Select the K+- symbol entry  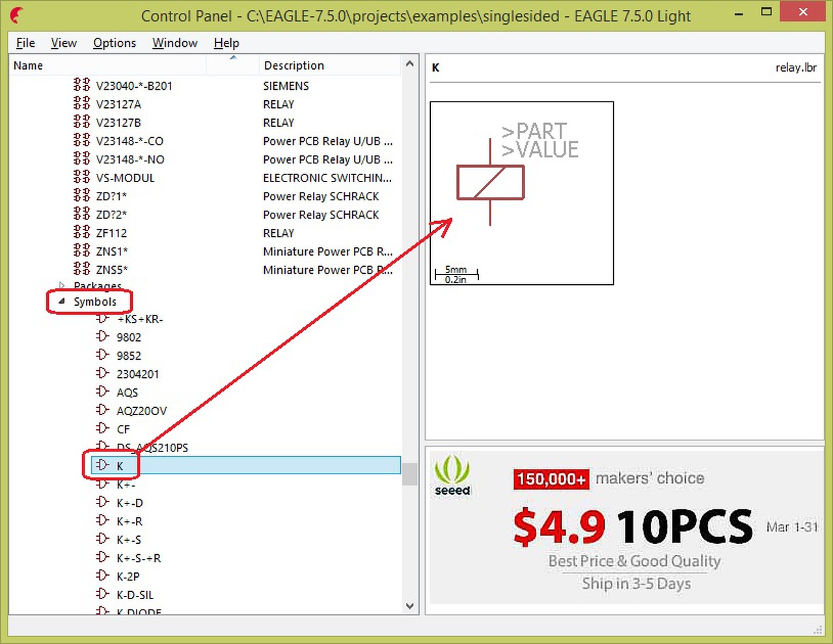[x=126, y=485]
